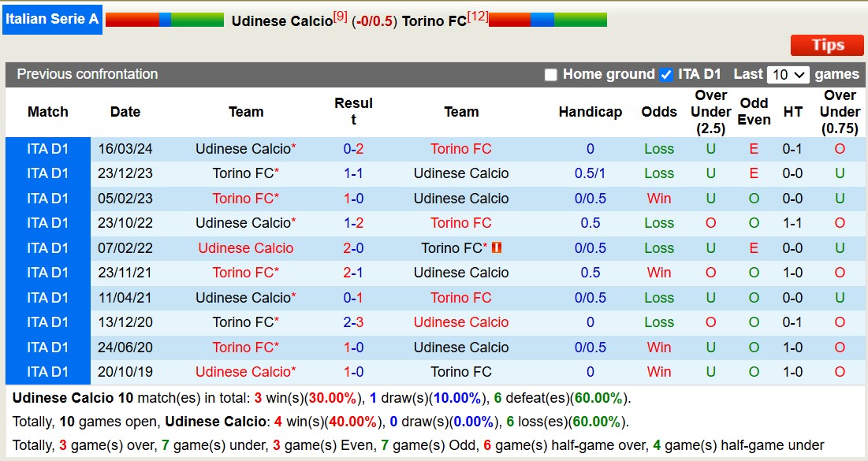Click the "Handicap" column header

pyautogui.click(x=590, y=112)
